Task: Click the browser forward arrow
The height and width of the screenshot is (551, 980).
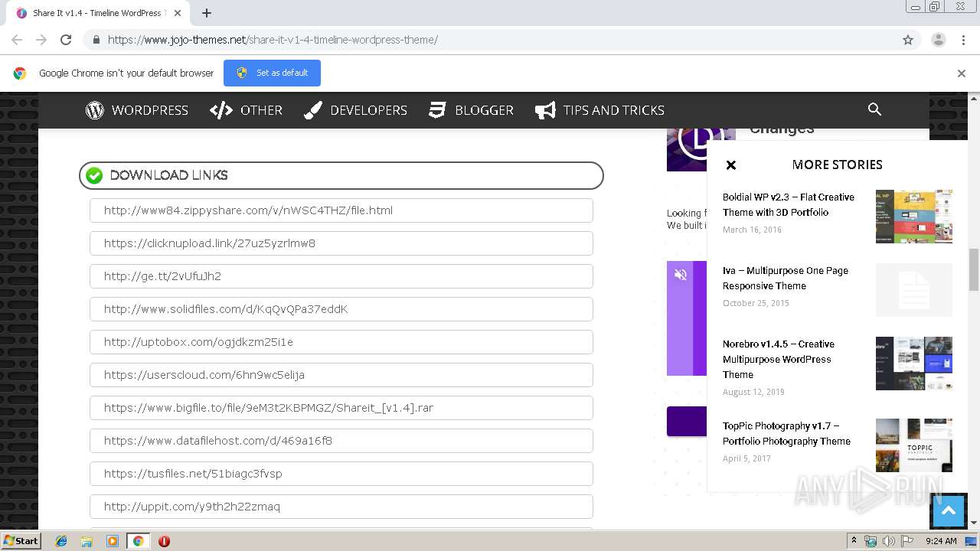Action: click(x=41, y=40)
